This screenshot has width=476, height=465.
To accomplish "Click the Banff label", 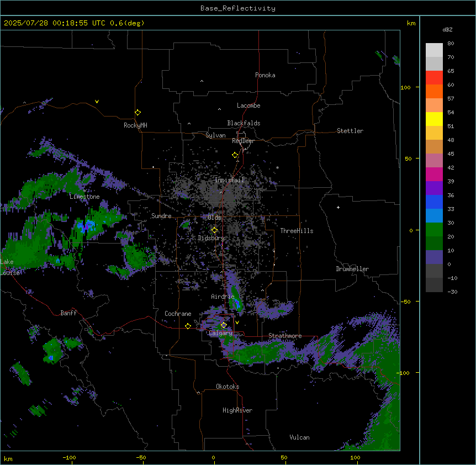I will tap(68, 313).
